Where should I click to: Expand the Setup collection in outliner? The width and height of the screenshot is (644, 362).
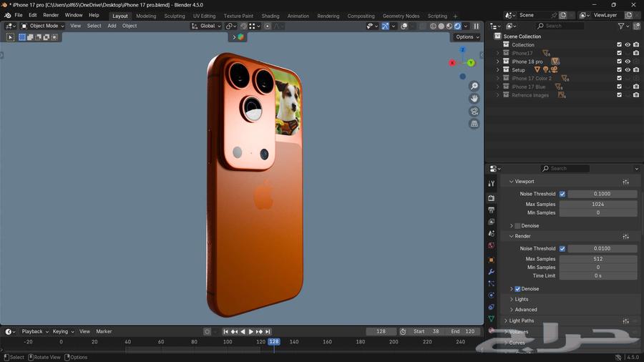pos(498,70)
